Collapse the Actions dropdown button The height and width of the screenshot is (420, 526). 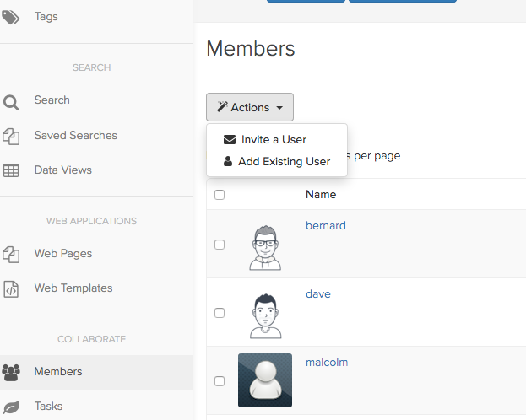click(x=250, y=107)
